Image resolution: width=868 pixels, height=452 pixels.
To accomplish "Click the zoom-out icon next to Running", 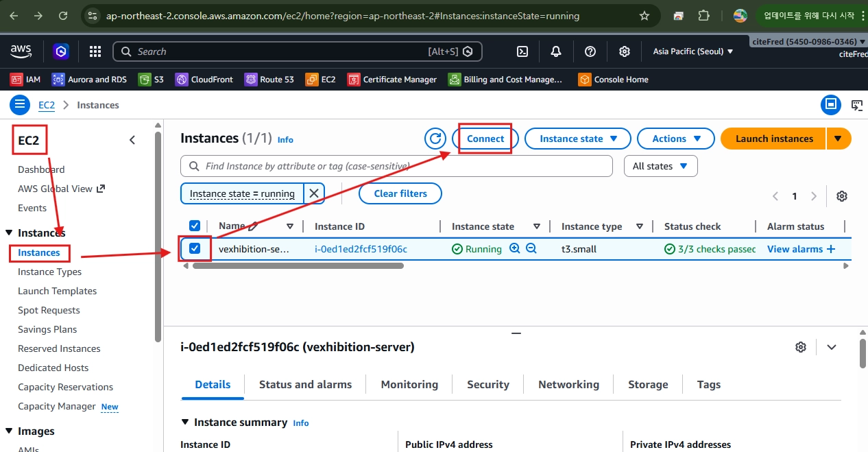I will (531, 249).
